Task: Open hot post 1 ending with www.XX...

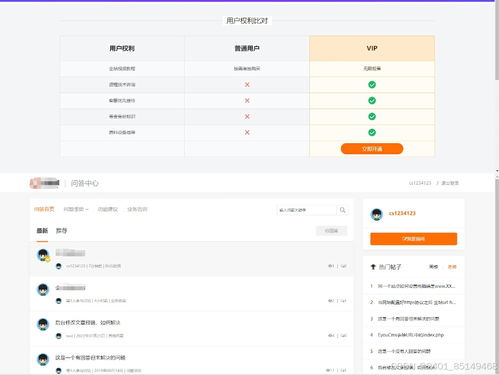Action: [416, 286]
